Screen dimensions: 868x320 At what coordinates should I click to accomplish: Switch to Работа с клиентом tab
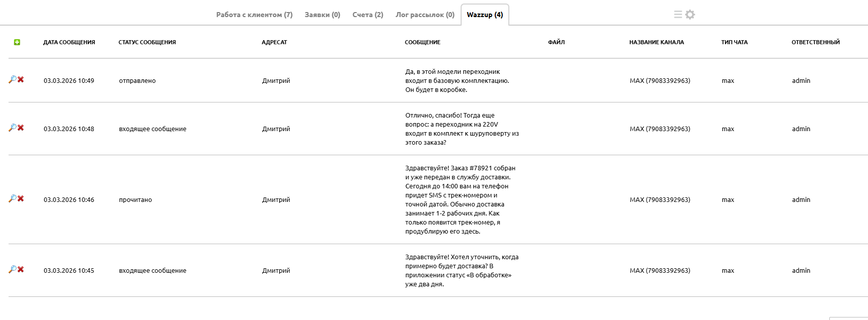(x=254, y=15)
